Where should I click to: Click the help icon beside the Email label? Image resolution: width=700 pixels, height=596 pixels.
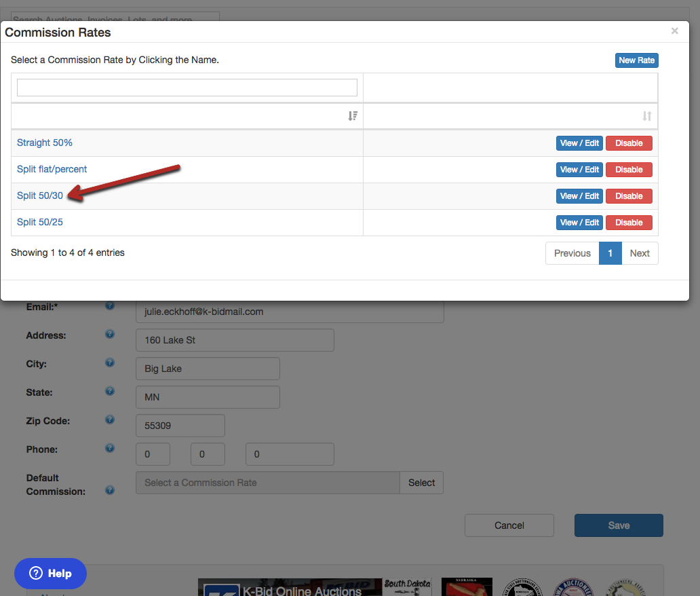coord(110,306)
